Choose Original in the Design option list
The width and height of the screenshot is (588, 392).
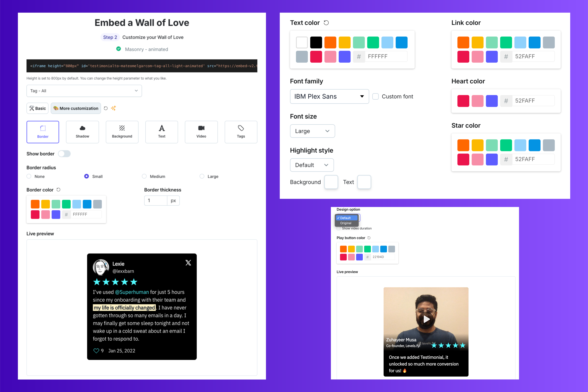pyautogui.click(x=346, y=223)
